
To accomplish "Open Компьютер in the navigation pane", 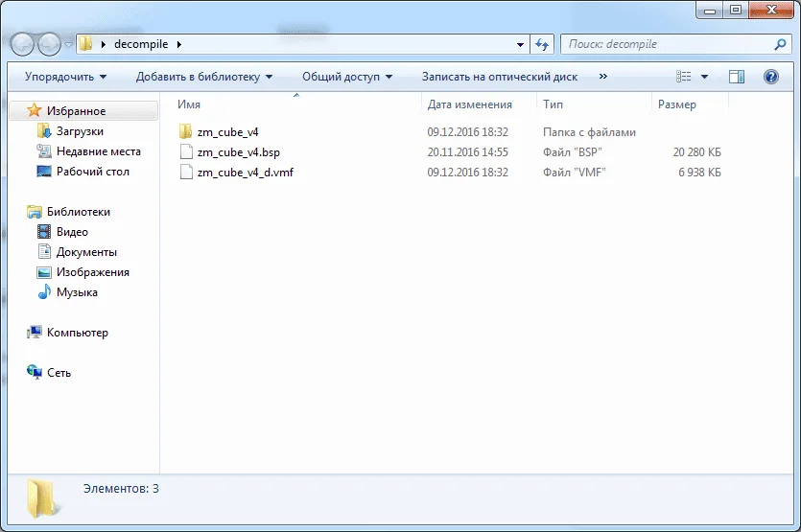I will 78,333.
